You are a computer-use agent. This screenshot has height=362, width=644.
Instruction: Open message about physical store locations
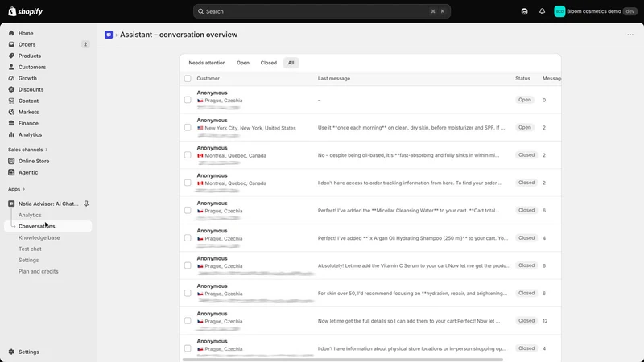[x=412, y=348]
